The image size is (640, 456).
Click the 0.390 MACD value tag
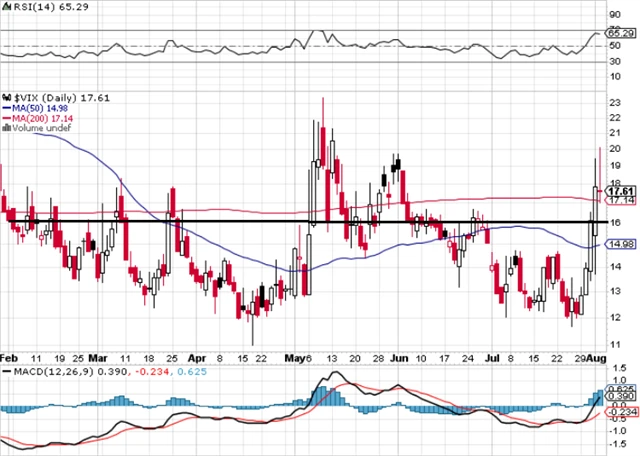(621, 398)
